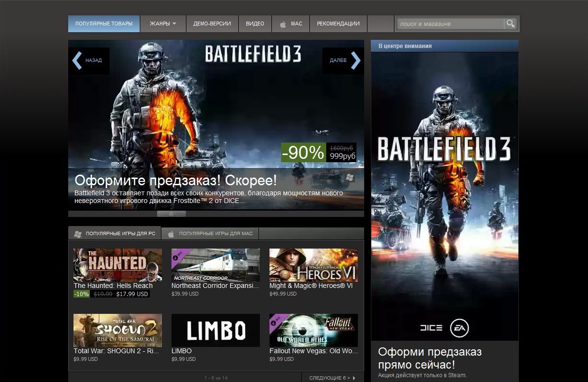The image size is (588, 382).
Task: Open ДЕМО-ВЕРСИИ section
Action: tap(212, 24)
